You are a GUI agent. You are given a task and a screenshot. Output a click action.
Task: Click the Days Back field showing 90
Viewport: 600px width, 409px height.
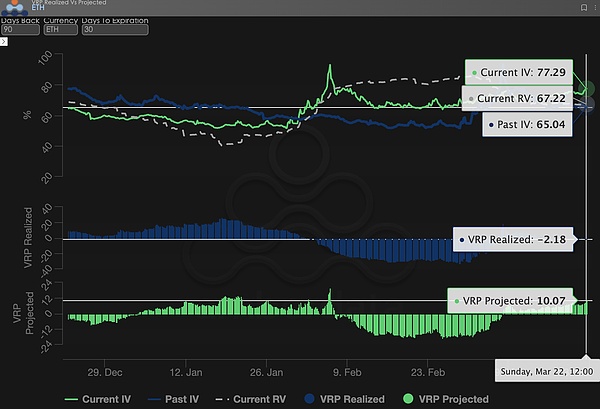tap(20, 30)
